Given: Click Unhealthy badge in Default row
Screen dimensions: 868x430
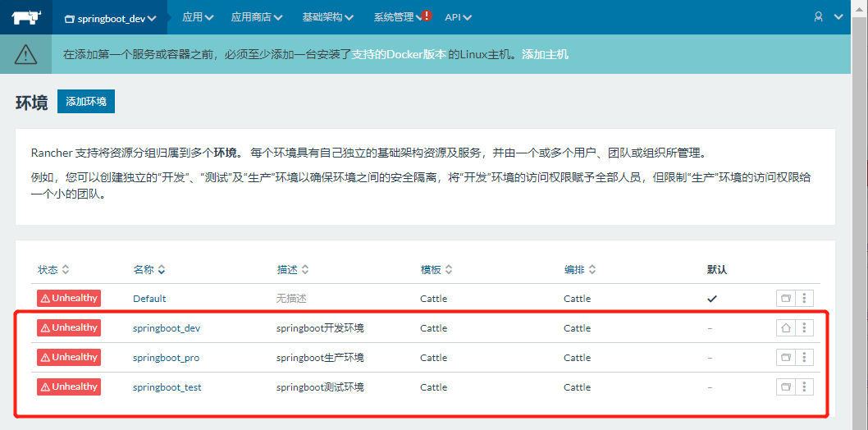Looking at the screenshot, I should pos(69,298).
